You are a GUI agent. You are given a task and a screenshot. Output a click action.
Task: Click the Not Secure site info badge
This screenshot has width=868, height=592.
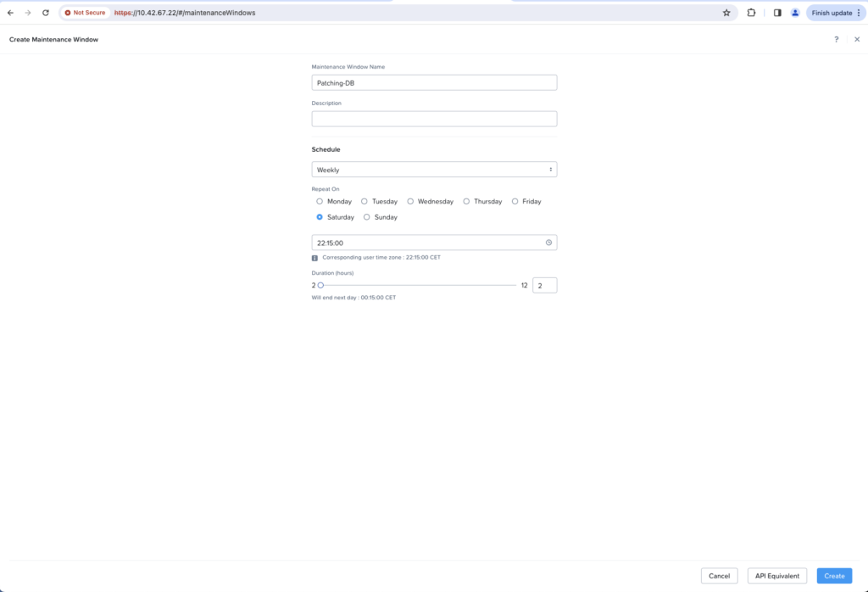[x=86, y=13]
